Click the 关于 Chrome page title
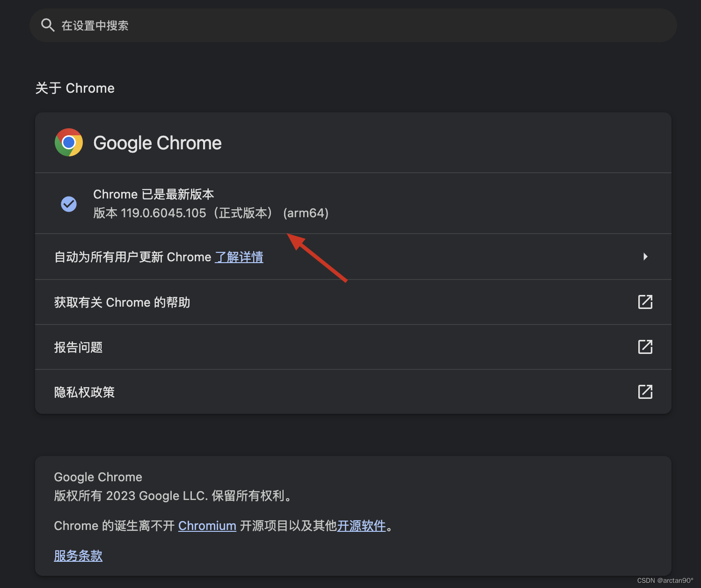701x588 pixels. point(75,88)
